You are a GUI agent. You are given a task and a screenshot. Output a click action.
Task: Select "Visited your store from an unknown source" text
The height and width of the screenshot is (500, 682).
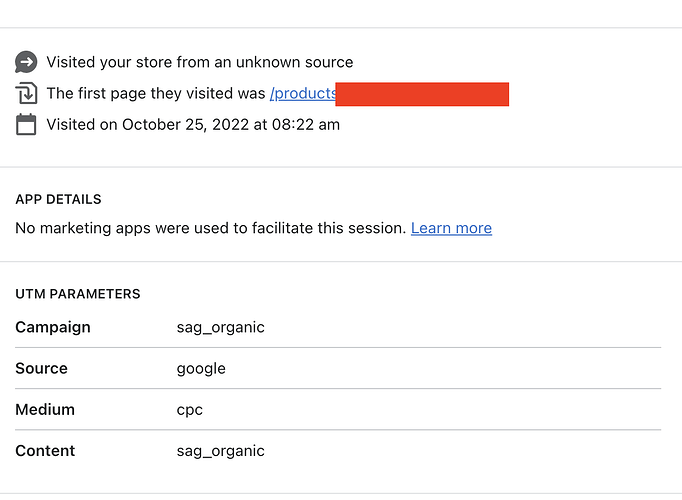pos(199,62)
